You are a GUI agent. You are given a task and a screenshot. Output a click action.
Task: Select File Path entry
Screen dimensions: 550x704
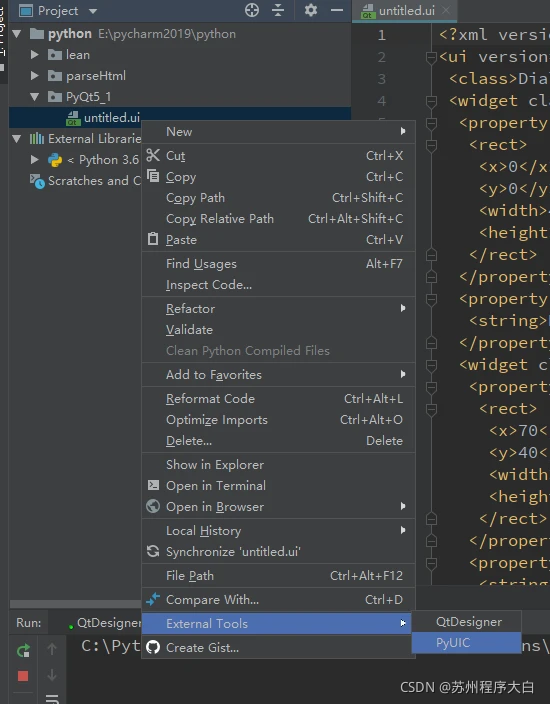click(278, 575)
